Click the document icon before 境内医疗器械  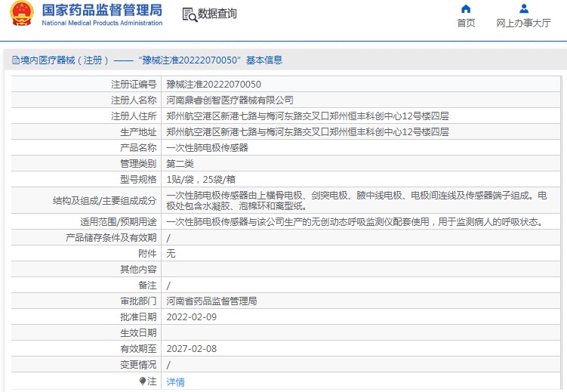tap(16, 60)
